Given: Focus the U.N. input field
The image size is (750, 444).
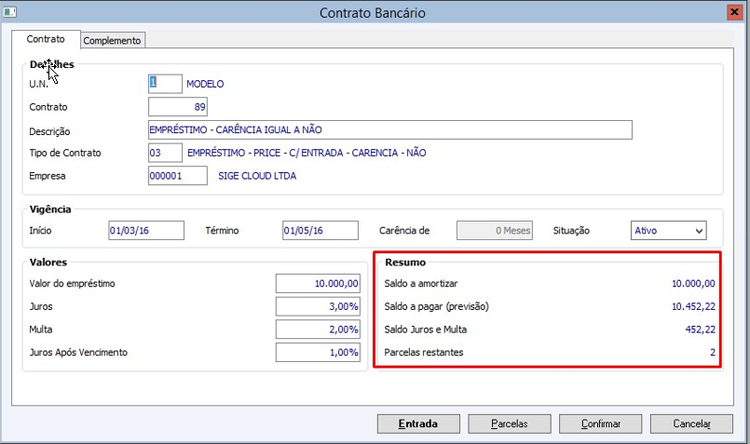Looking at the screenshot, I should (165, 84).
